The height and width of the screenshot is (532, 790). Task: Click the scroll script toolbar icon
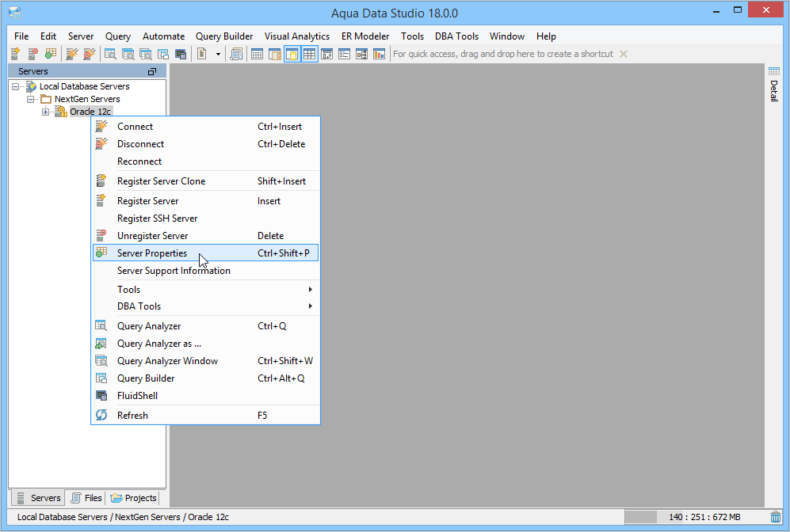pos(236,54)
